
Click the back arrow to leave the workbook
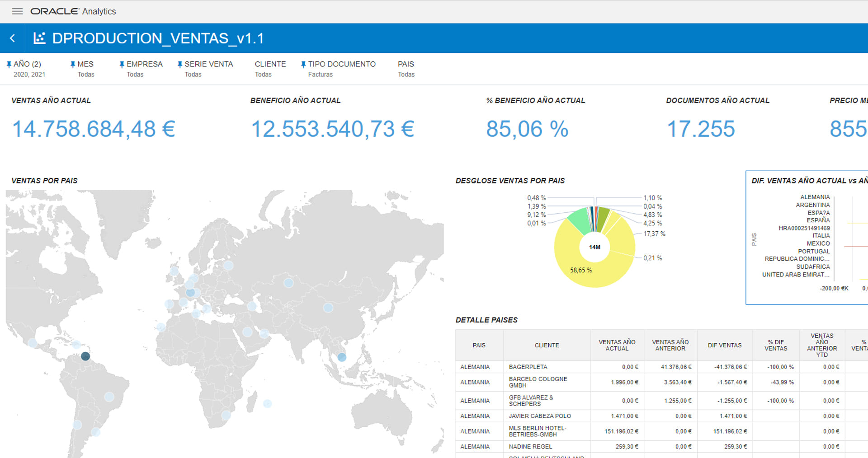[12, 38]
